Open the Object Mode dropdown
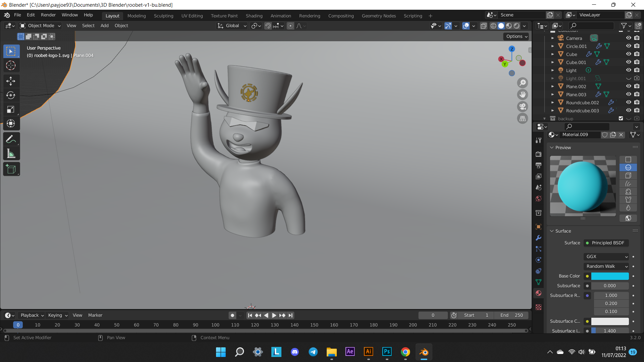The image size is (644, 362). [40, 25]
